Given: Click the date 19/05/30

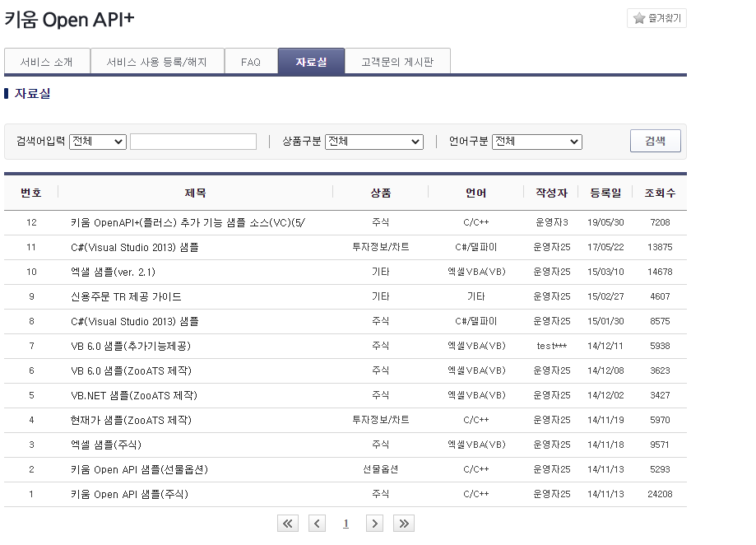Looking at the screenshot, I should [605, 223].
